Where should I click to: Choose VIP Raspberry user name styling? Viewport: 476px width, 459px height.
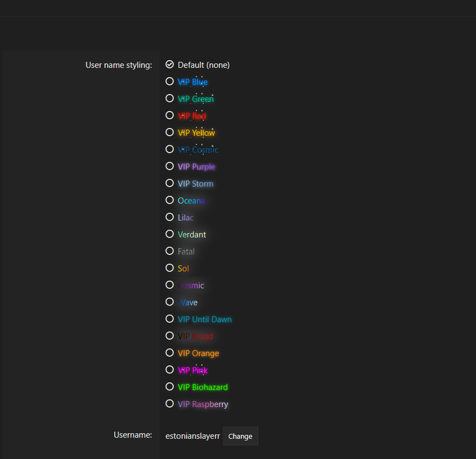click(x=170, y=404)
